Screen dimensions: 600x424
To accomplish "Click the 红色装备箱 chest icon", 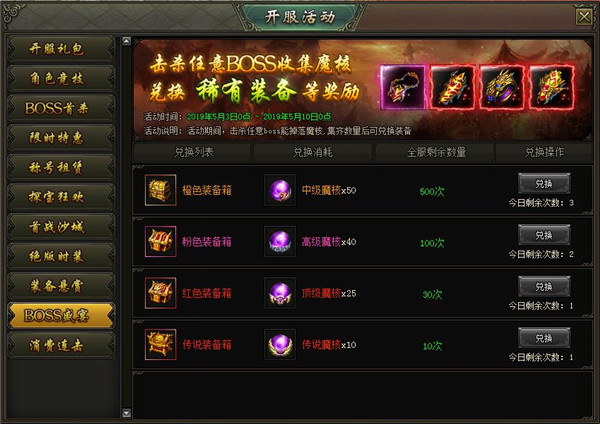I will click(161, 293).
